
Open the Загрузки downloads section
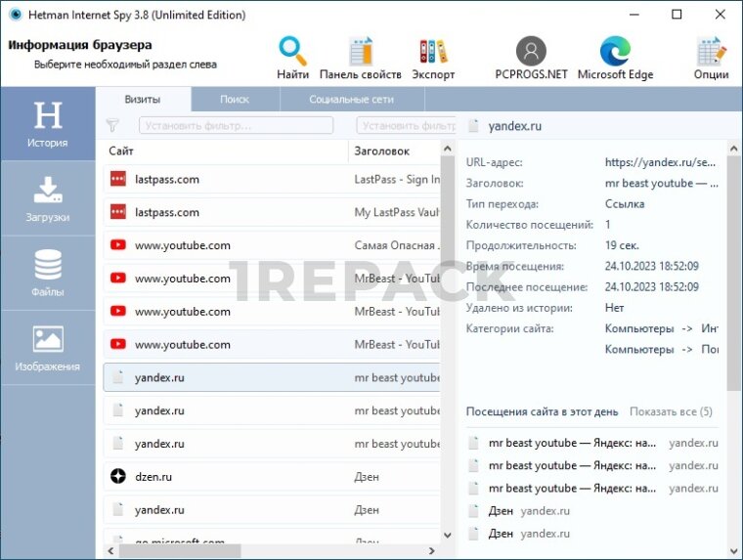coord(47,198)
